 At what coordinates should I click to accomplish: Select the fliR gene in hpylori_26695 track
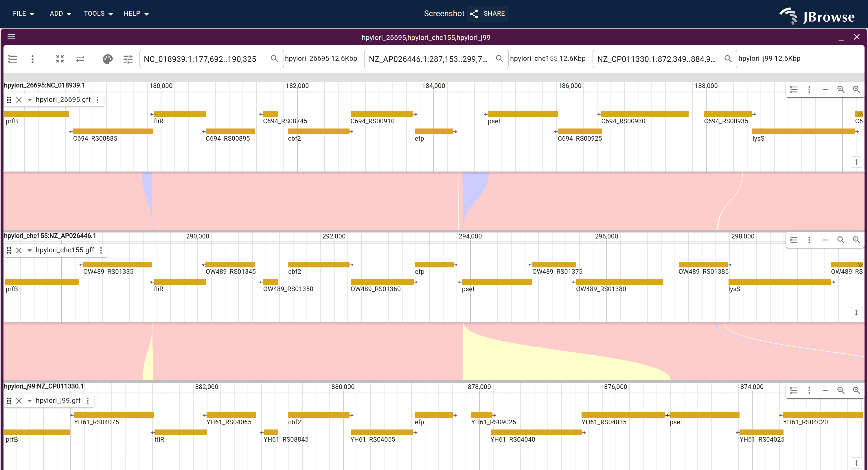pyautogui.click(x=180, y=114)
